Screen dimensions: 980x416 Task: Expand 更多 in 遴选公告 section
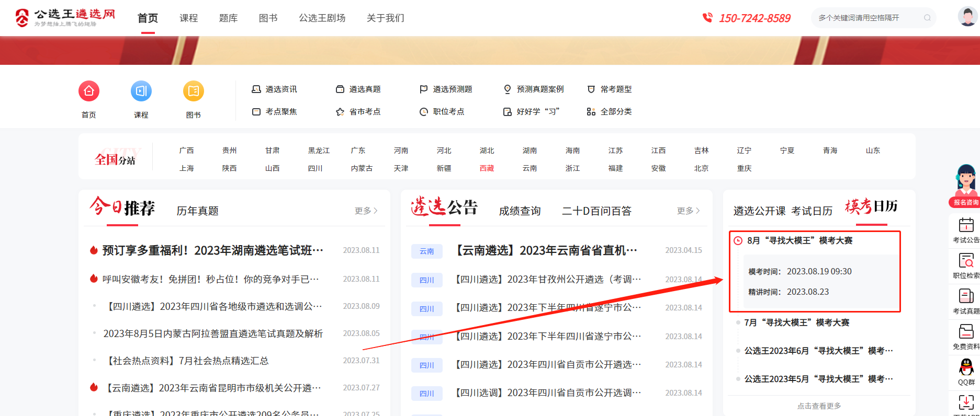(x=688, y=211)
